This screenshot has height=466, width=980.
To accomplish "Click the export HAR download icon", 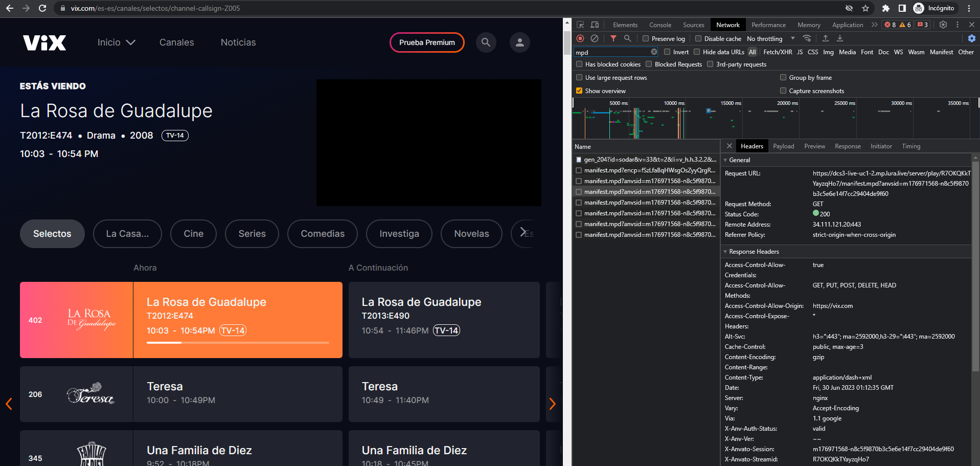I will point(840,38).
